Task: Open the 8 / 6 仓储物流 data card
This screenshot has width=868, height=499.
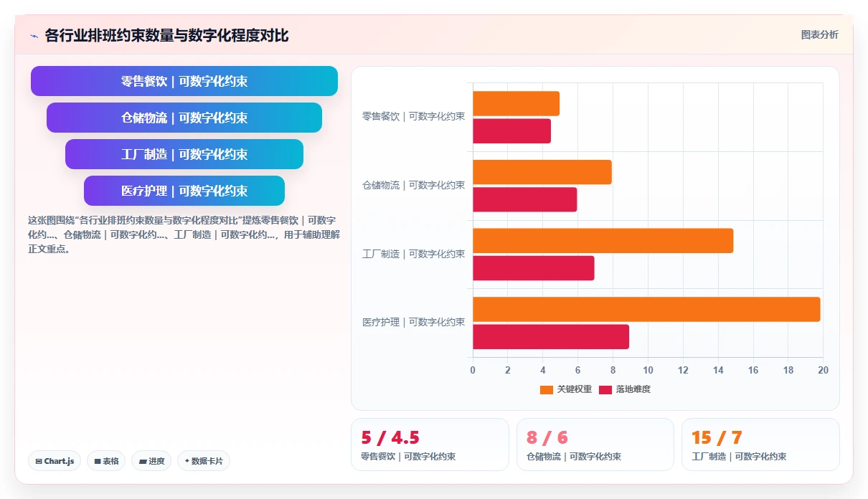Action: tap(595, 445)
